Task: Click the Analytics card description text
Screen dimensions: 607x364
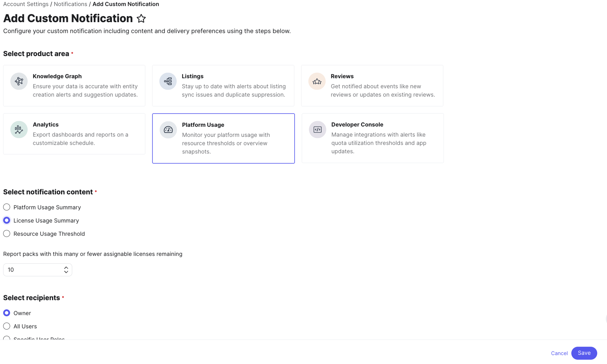Action: click(x=81, y=139)
